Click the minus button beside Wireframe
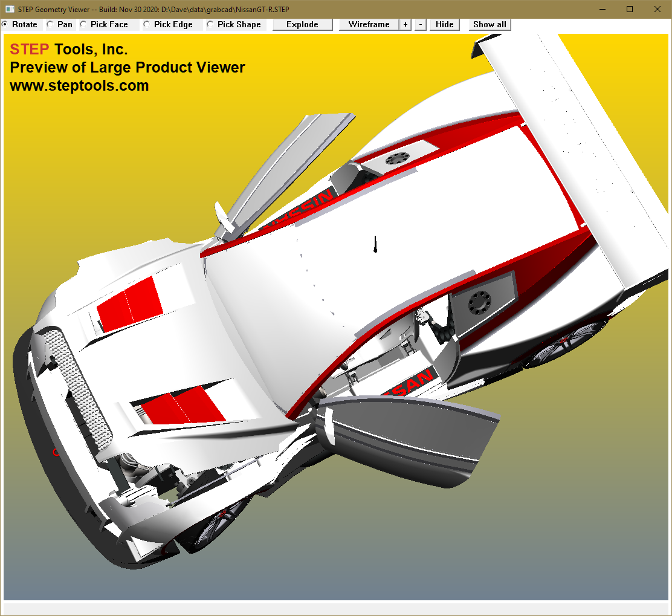The image size is (672, 616). coord(421,25)
